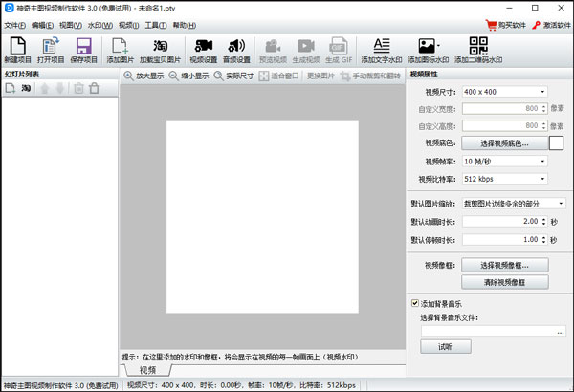This screenshot has height=392, width=574.
Task: Click the clear-all trash bin icon
Action: (95, 88)
